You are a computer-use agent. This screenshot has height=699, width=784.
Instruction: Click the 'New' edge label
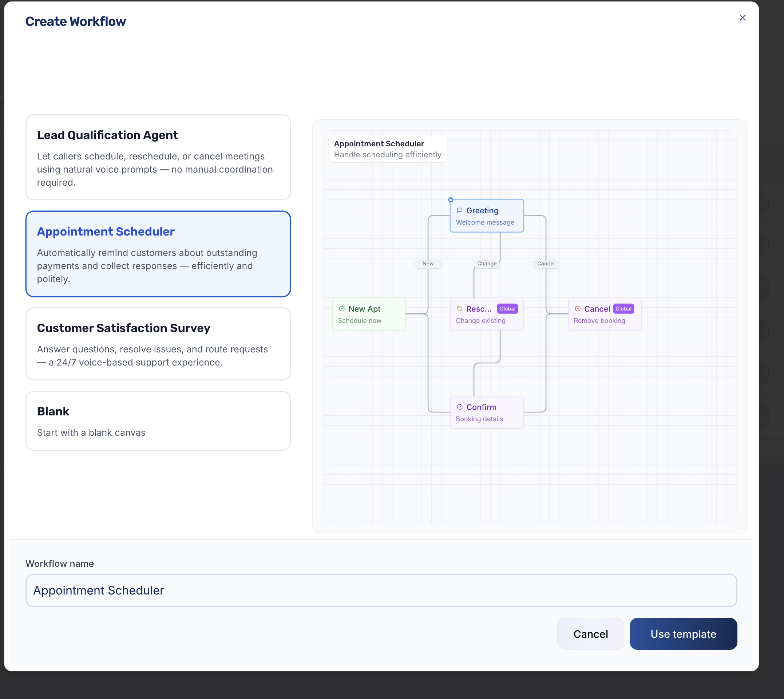(x=428, y=264)
